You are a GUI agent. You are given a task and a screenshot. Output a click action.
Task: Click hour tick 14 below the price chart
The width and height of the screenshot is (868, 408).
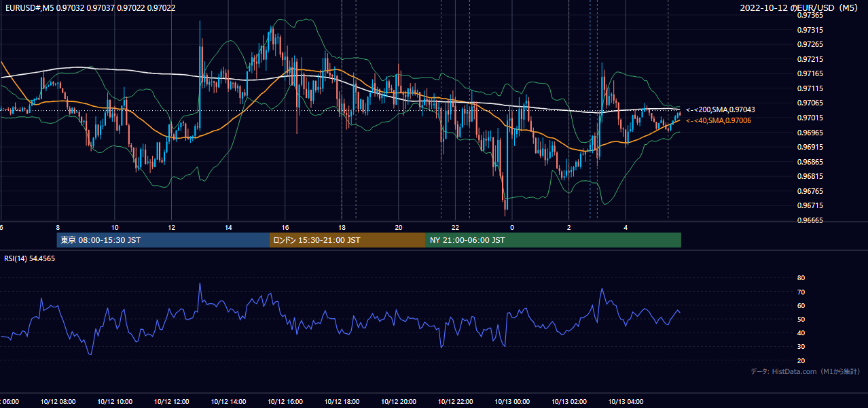[228, 227]
